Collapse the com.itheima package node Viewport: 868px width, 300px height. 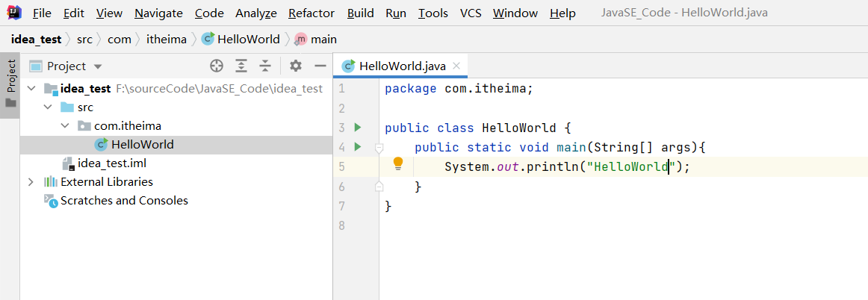65,126
